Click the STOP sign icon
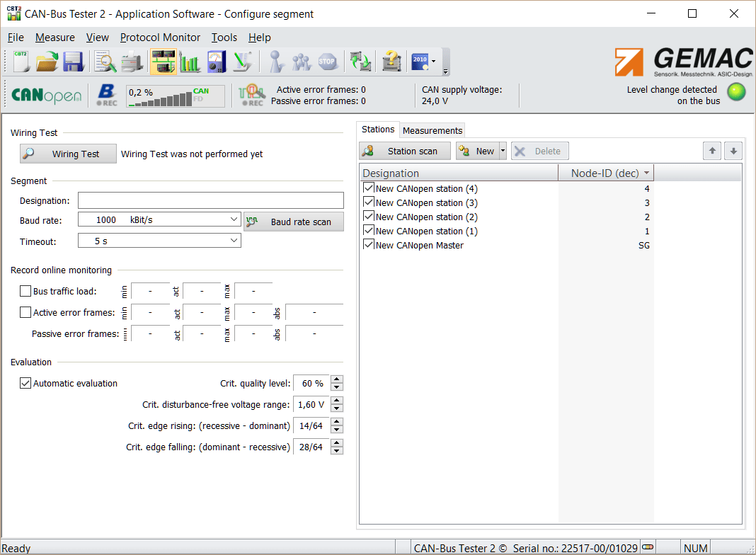Screen dimensions: 756x555 pos(326,62)
